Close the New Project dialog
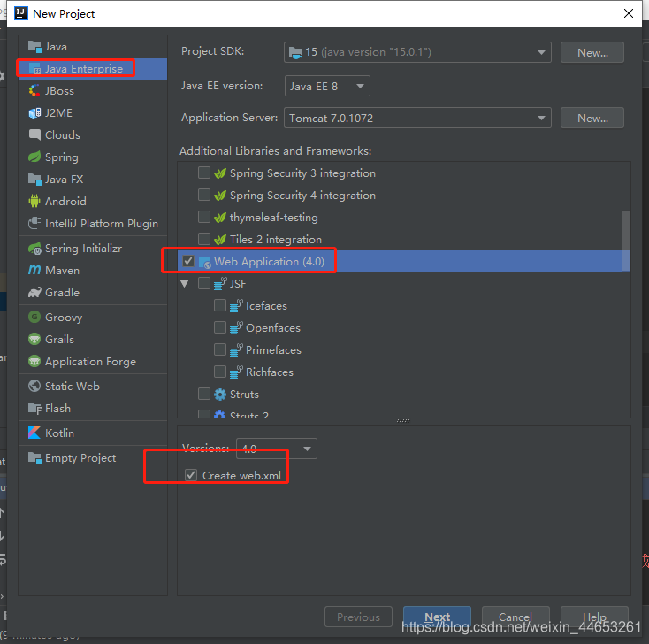The height and width of the screenshot is (644, 649). coord(629,13)
